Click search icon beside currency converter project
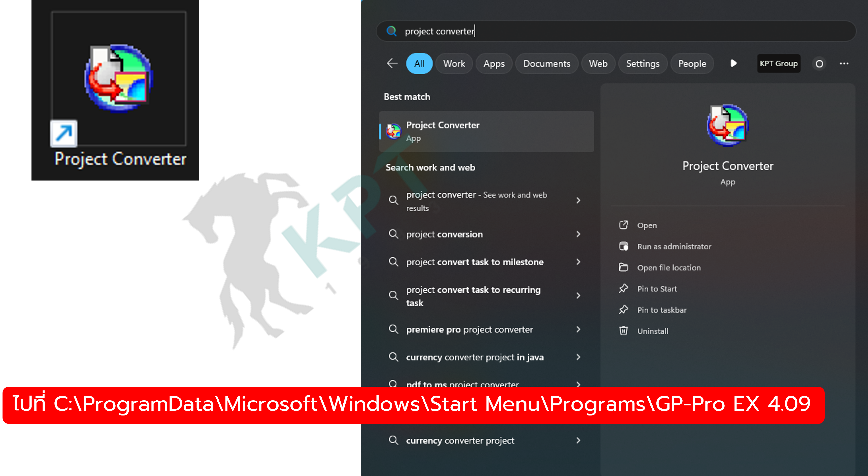 (x=393, y=440)
